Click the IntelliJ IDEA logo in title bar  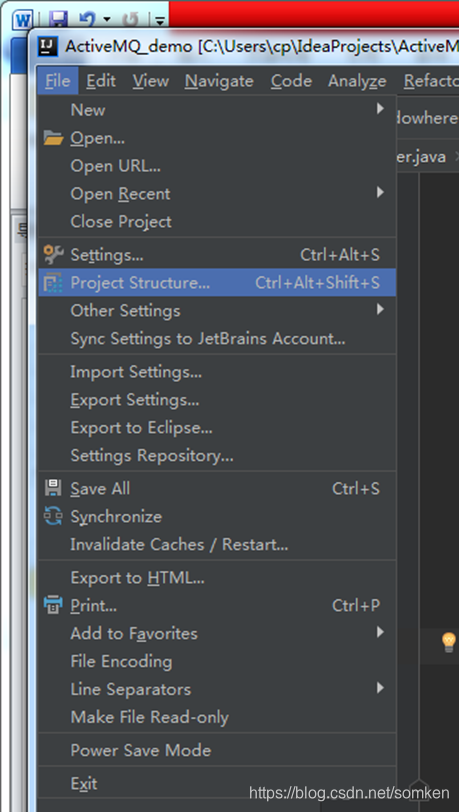coord(48,47)
